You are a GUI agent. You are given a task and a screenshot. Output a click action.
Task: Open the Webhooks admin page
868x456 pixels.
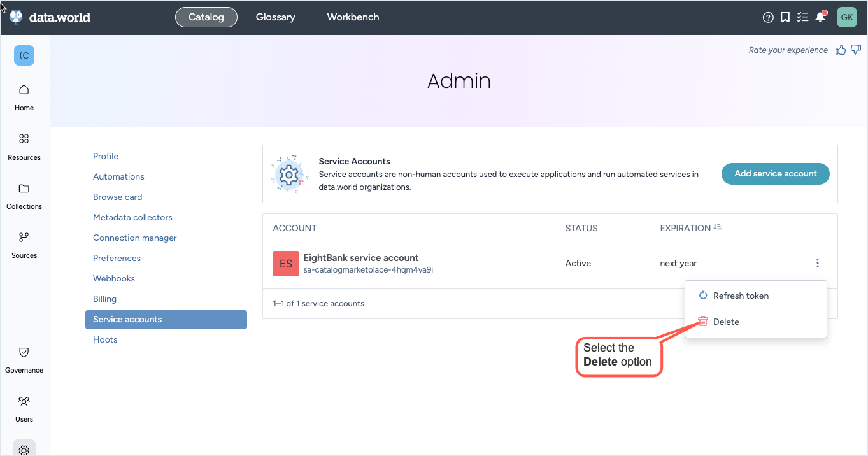coord(114,278)
